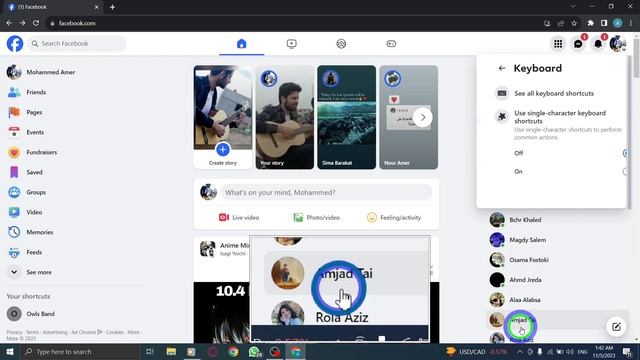Open Messenger chats icon

(x=578, y=44)
